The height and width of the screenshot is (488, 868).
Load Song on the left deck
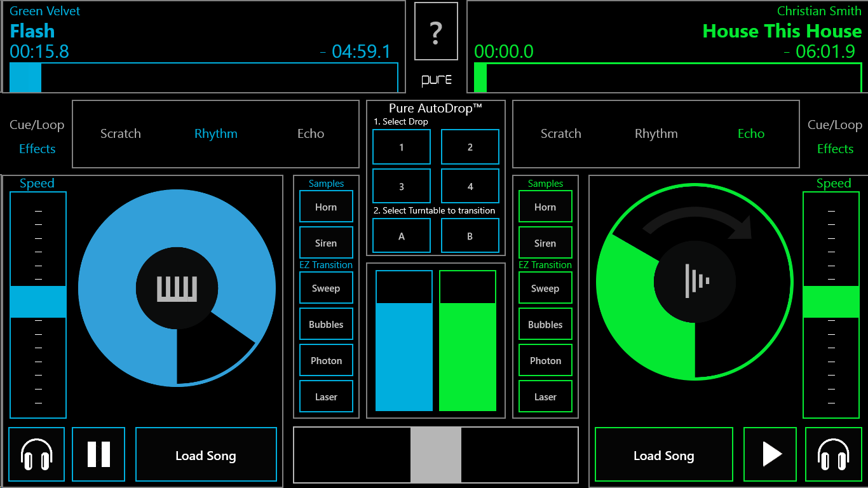(206, 454)
